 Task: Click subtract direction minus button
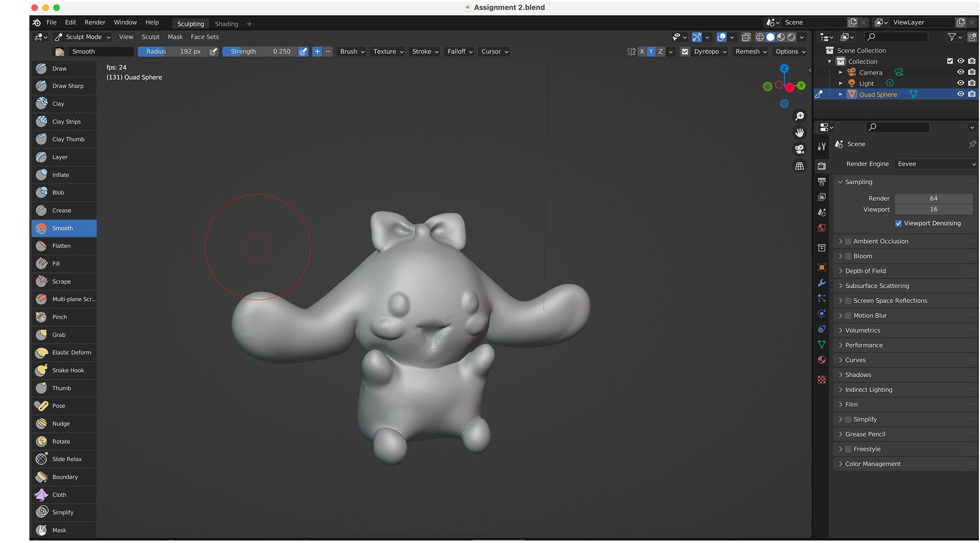(328, 52)
